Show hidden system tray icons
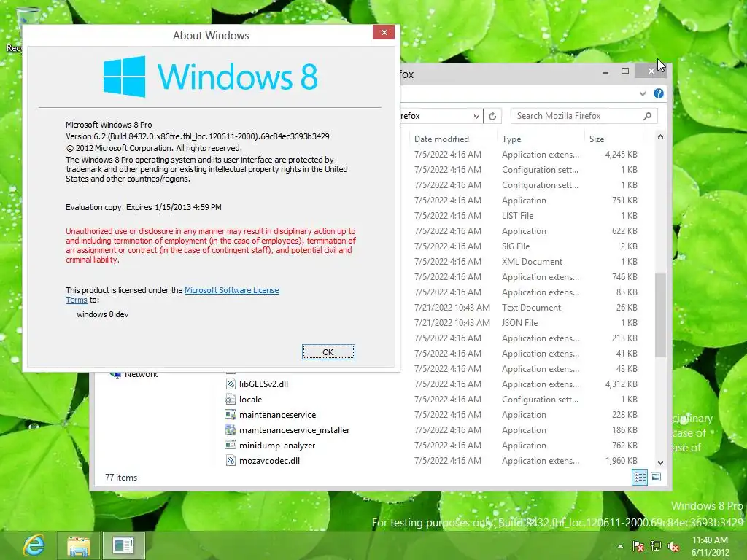 (620, 546)
